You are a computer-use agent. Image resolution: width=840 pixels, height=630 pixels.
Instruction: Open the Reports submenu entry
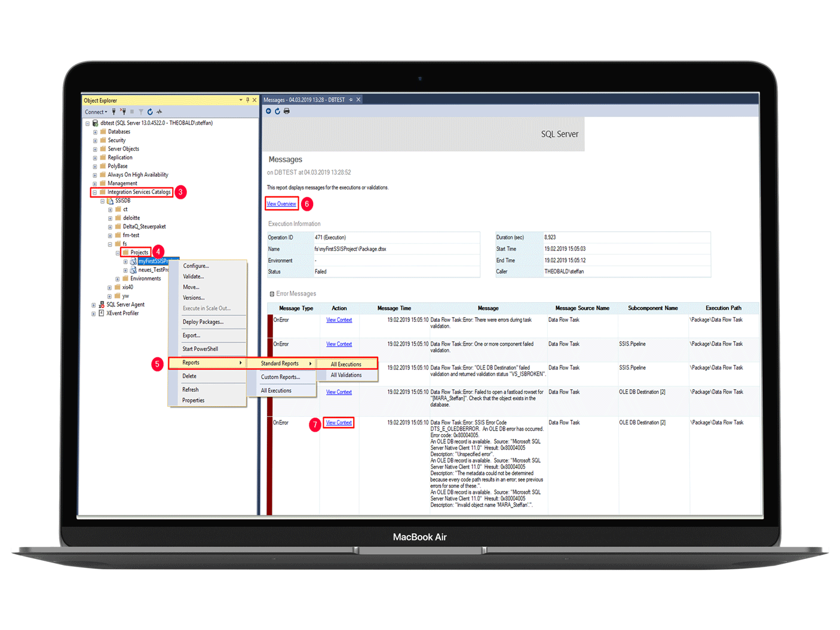tap(207, 362)
